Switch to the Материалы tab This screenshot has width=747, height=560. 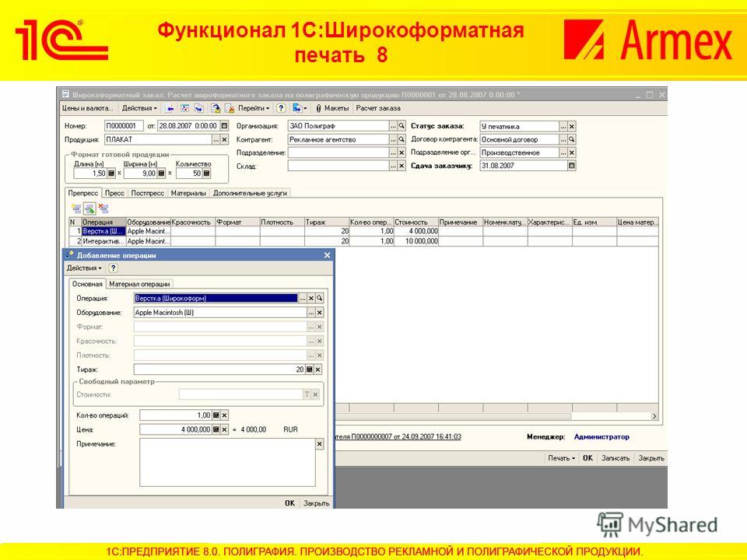[188, 193]
